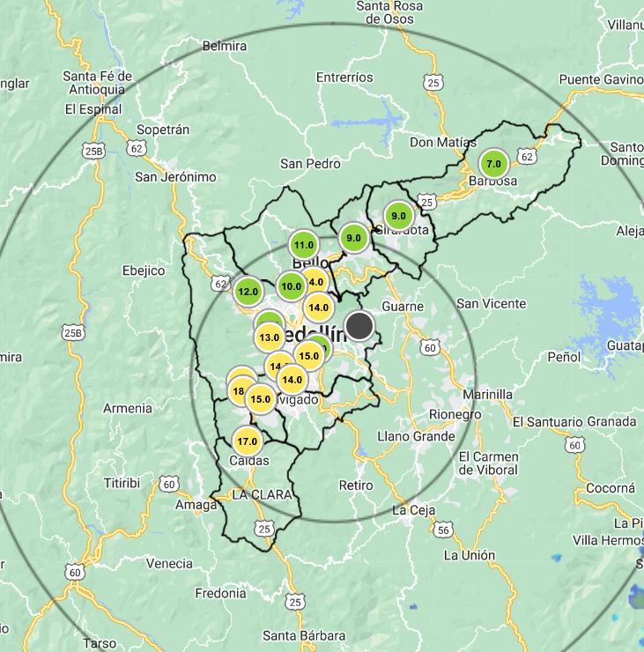Image resolution: width=644 pixels, height=652 pixels.
Task: Click the El Carmen de Viboral label
Action: [x=489, y=463]
